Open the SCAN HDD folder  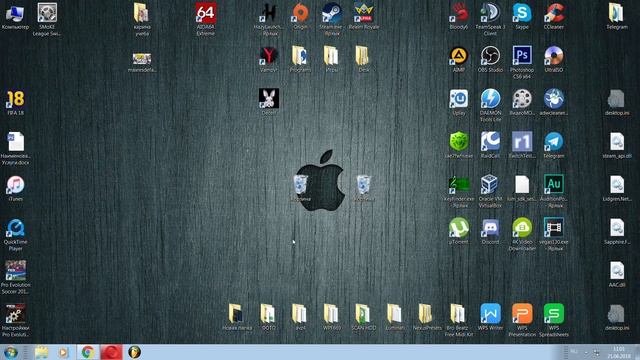(363, 314)
